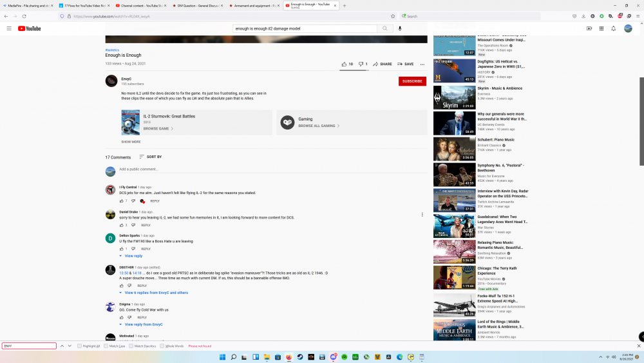
Task: Open File Explorer from taskbar
Action: click(x=267, y=357)
